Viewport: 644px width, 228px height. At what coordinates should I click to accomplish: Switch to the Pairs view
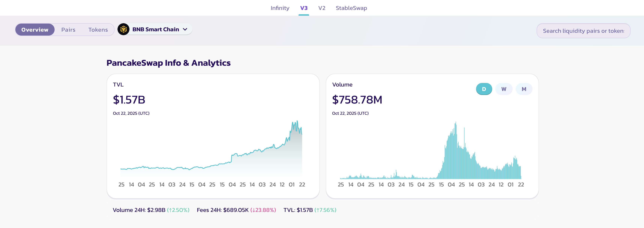(68, 30)
